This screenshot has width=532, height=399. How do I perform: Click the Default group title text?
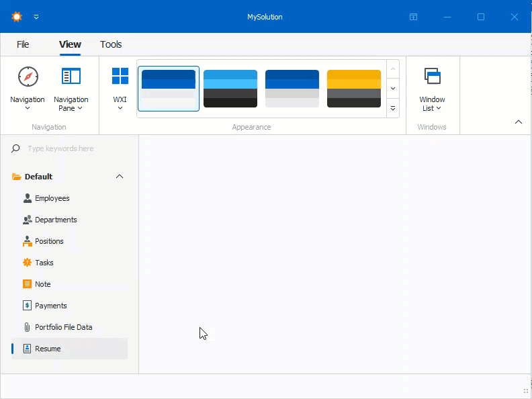point(38,177)
